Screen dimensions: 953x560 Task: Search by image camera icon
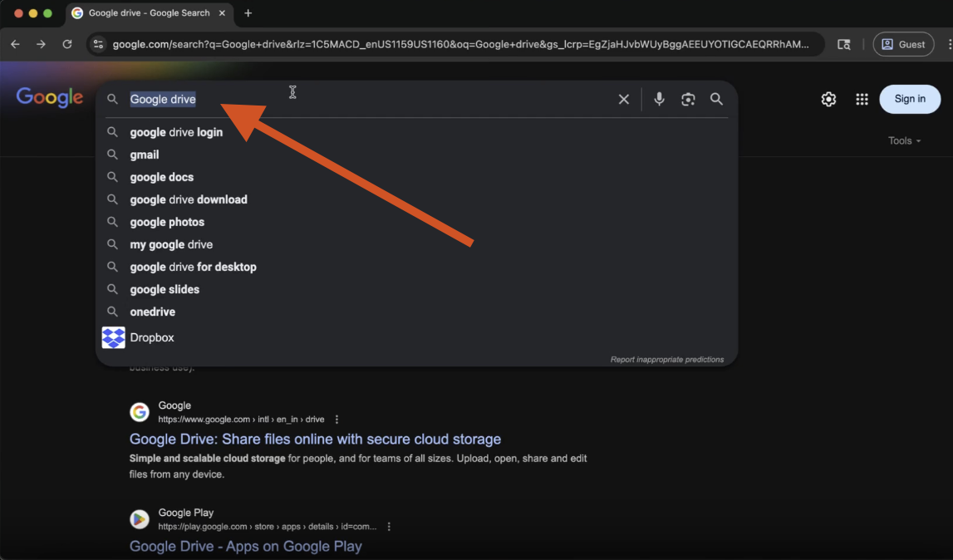[688, 99]
